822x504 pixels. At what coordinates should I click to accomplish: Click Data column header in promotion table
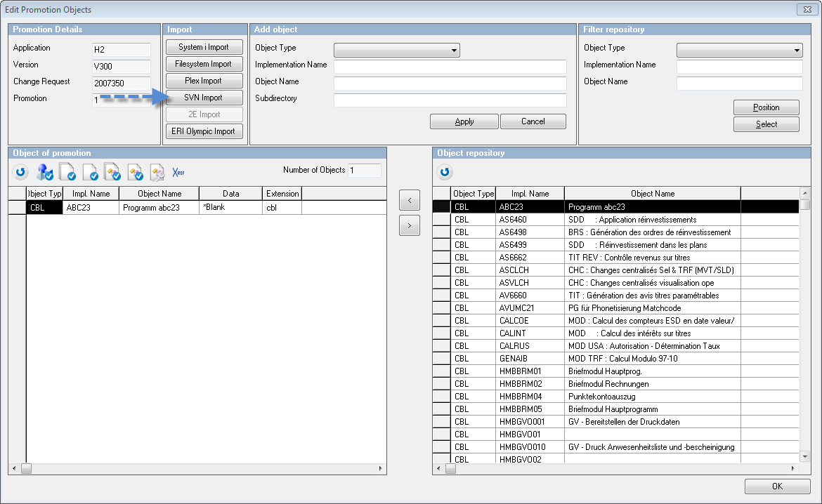click(x=230, y=193)
